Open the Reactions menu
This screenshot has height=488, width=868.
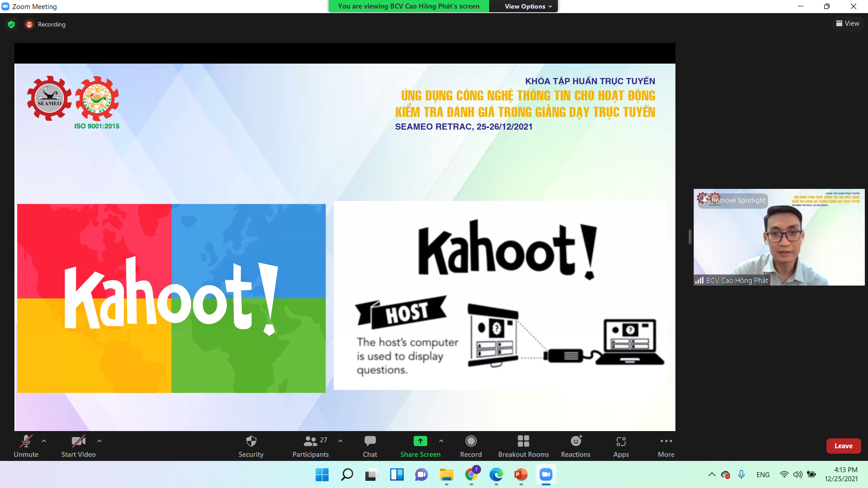576,446
